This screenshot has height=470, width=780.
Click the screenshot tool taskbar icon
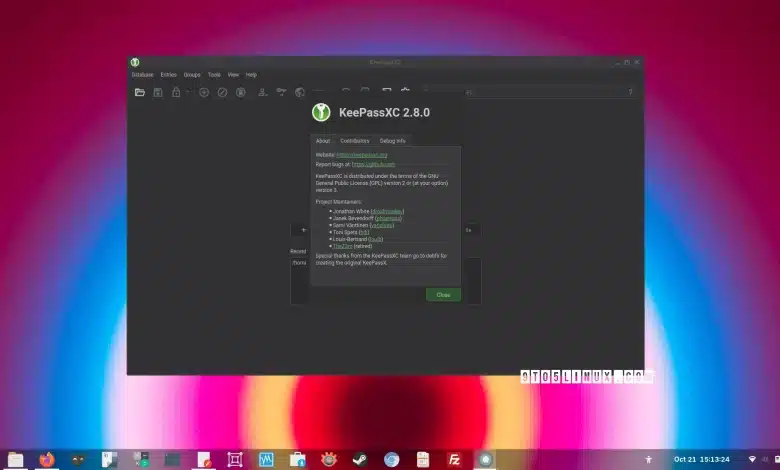235,460
